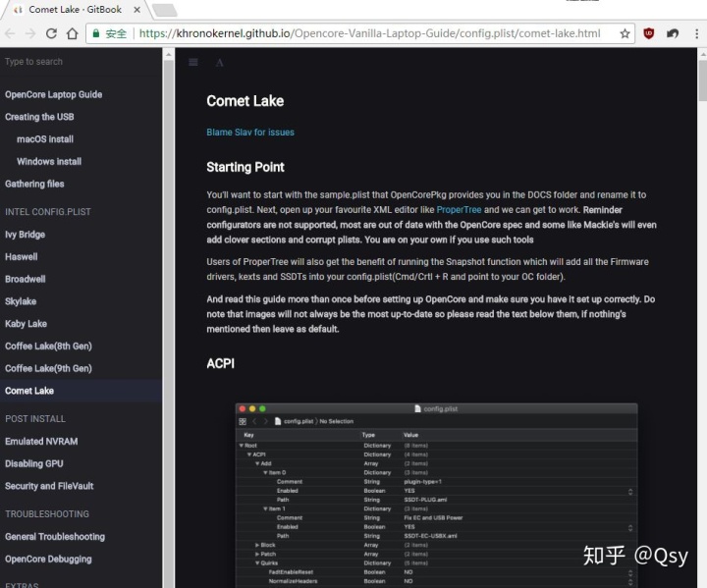This screenshot has height=588, width=707.
Task: Bookmark this page with the star icon
Action: pos(625,33)
